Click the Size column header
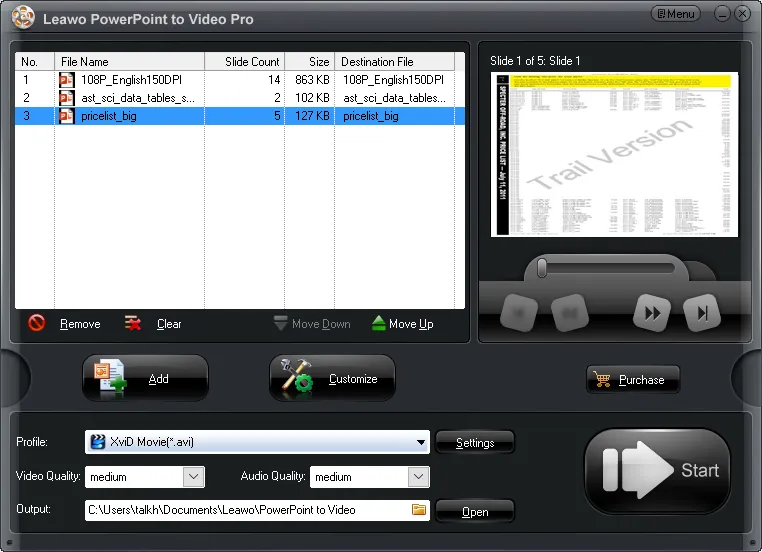 [309, 62]
